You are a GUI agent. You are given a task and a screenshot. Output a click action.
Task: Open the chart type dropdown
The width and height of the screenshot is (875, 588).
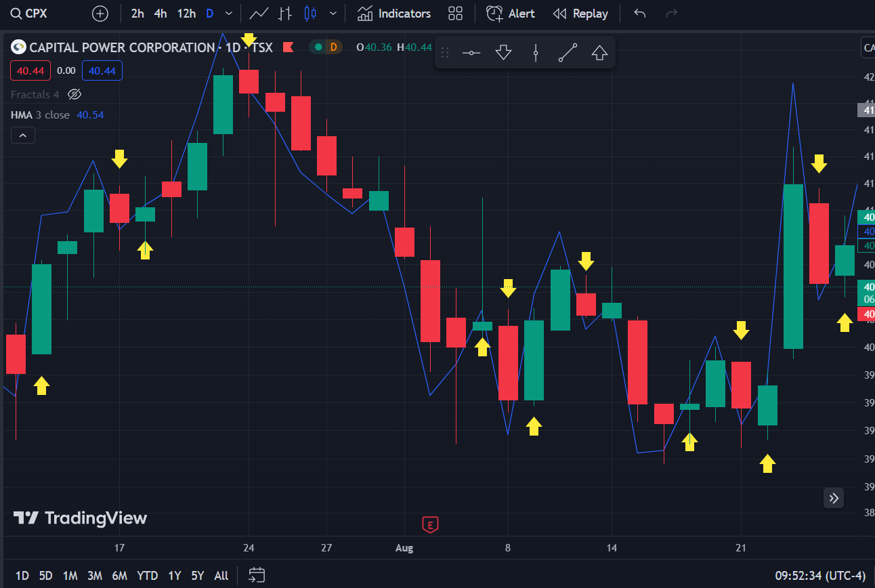coord(333,13)
